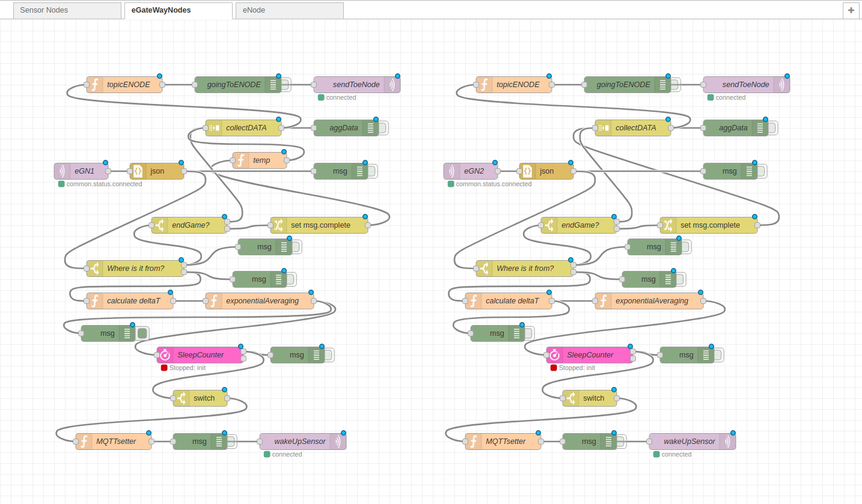Select exponentialAveraging node in eGN1 flow
This screenshot has width=862, height=504.
coord(260,301)
